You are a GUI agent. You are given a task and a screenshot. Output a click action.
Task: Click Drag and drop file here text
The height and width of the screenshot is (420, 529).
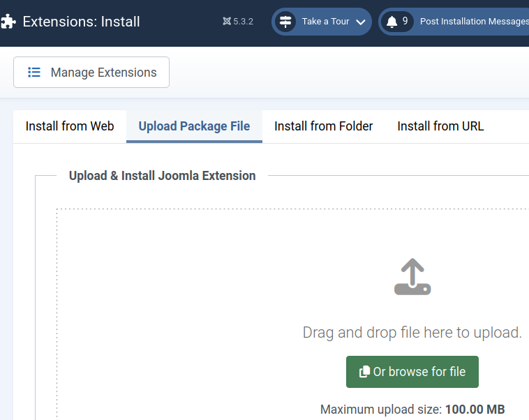[x=412, y=333]
